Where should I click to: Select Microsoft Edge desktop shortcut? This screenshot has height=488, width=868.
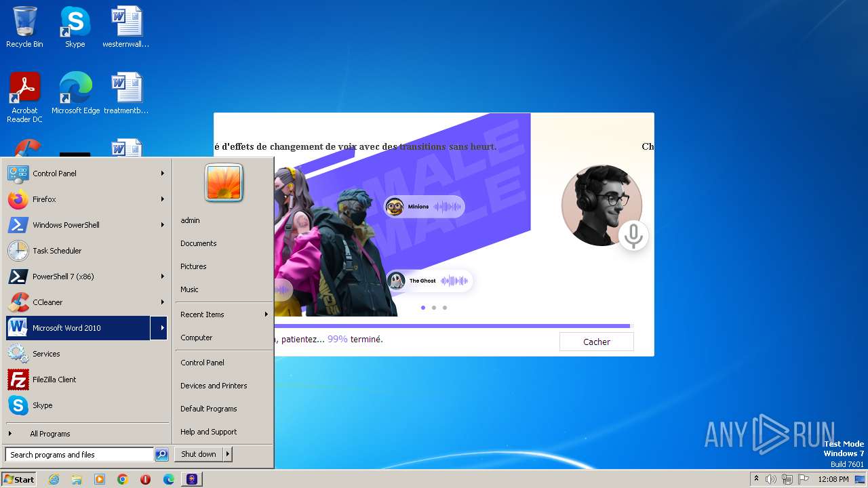(x=75, y=94)
